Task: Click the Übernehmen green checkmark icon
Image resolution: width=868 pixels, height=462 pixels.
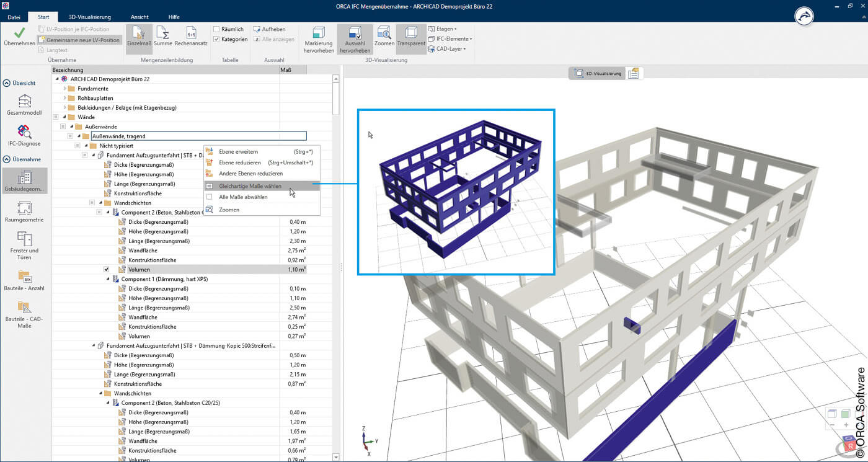Action: coord(19,33)
